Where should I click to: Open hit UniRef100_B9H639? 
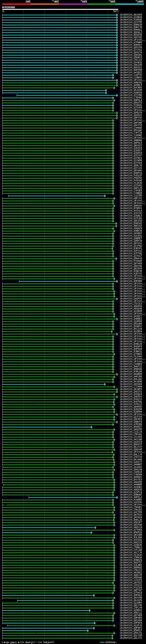point(131,25)
